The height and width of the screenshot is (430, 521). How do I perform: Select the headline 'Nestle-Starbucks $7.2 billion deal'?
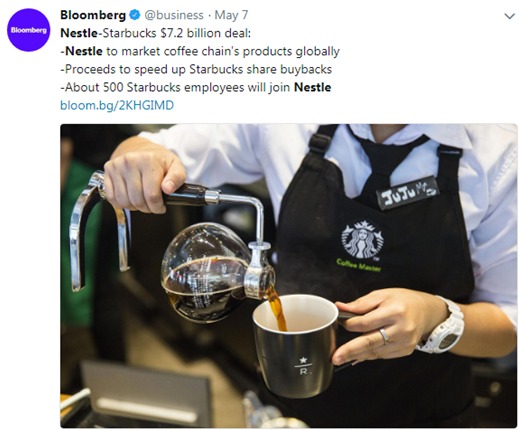tap(155, 33)
